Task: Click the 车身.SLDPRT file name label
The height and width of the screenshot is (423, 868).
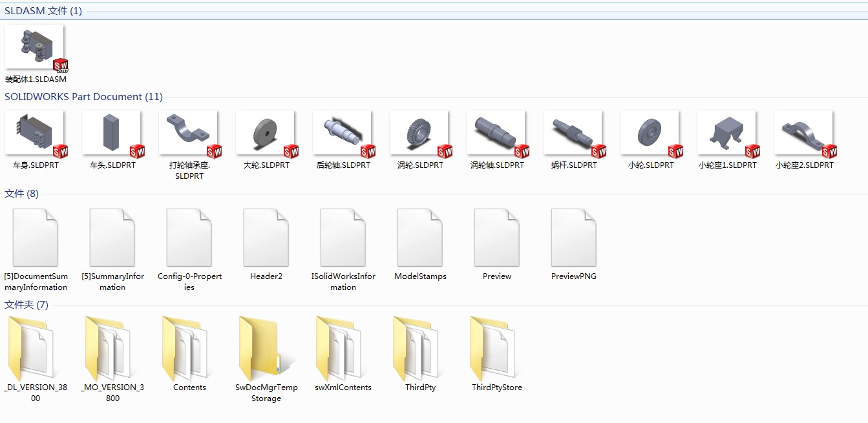Action: [36, 165]
